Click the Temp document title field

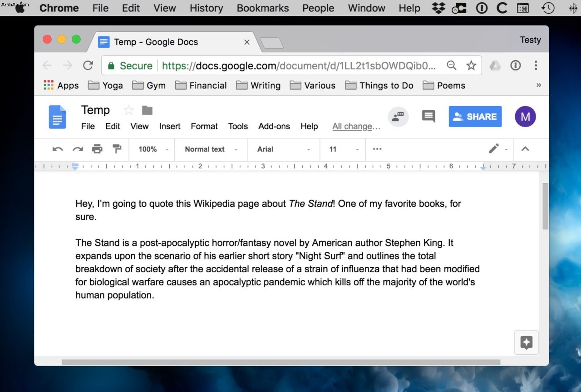[95, 110]
